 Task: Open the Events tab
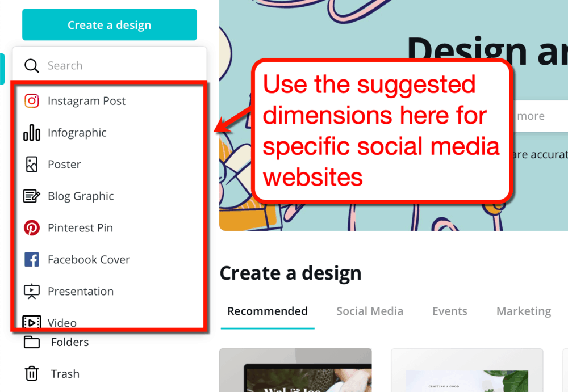pyautogui.click(x=449, y=311)
